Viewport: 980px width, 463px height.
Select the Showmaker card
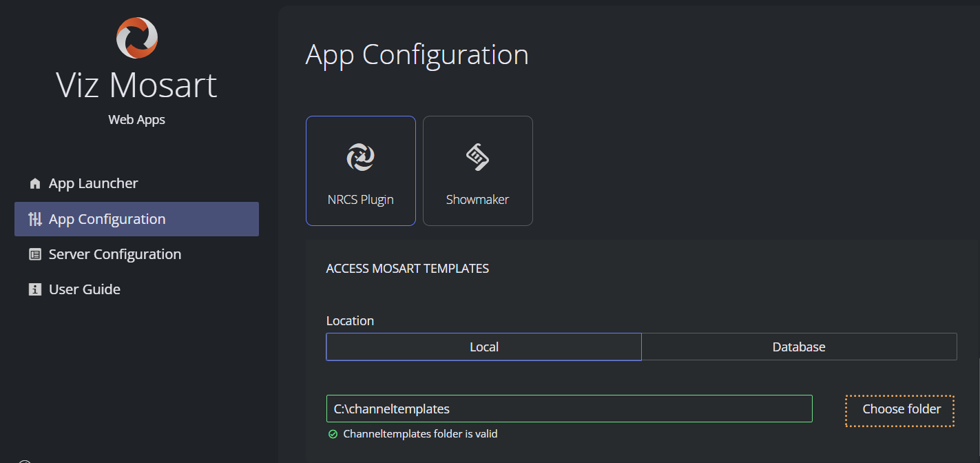point(478,171)
